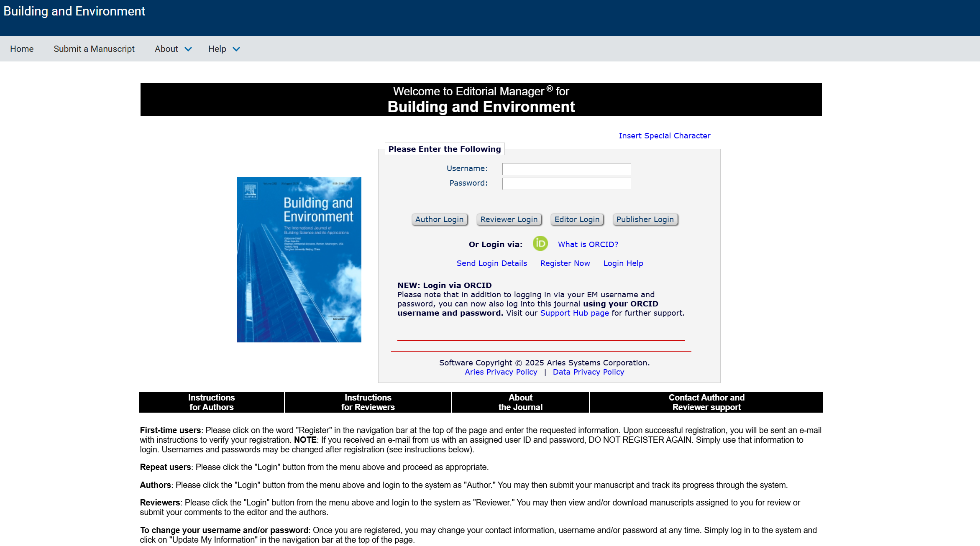Focus the Username input field
This screenshot has height=546, width=980.
(566, 168)
